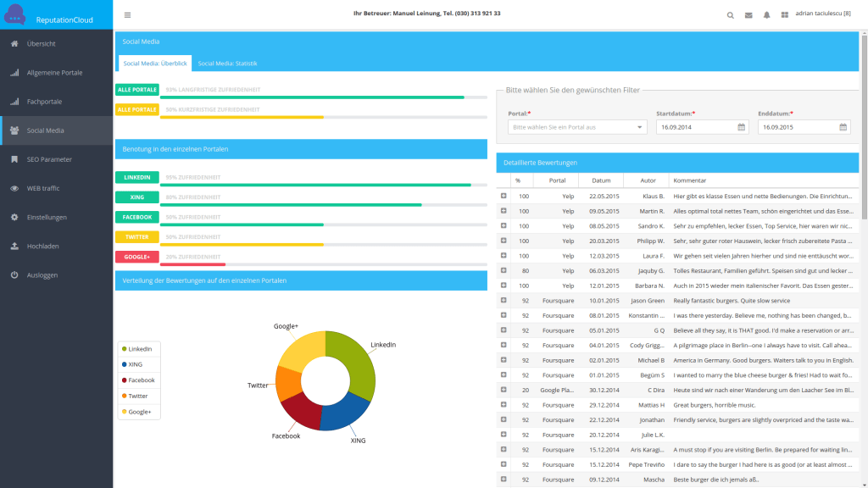Expand the Klaus B. review row
The height and width of the screenshot is (488, 868).
tap(504, 196)
